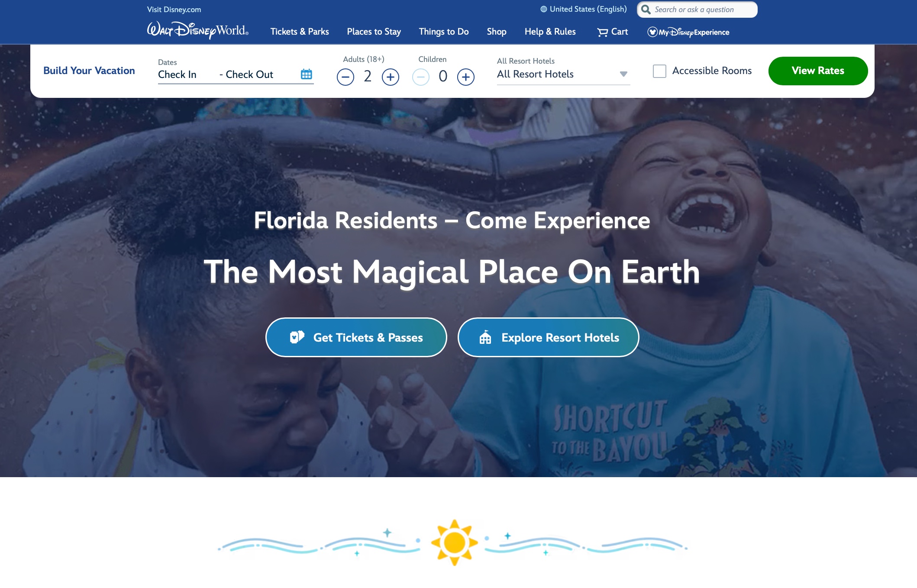The width and height of the screenshot is (917, 588).
Task: Expand the All Resort Hotels dropdown
Action: 563,74
